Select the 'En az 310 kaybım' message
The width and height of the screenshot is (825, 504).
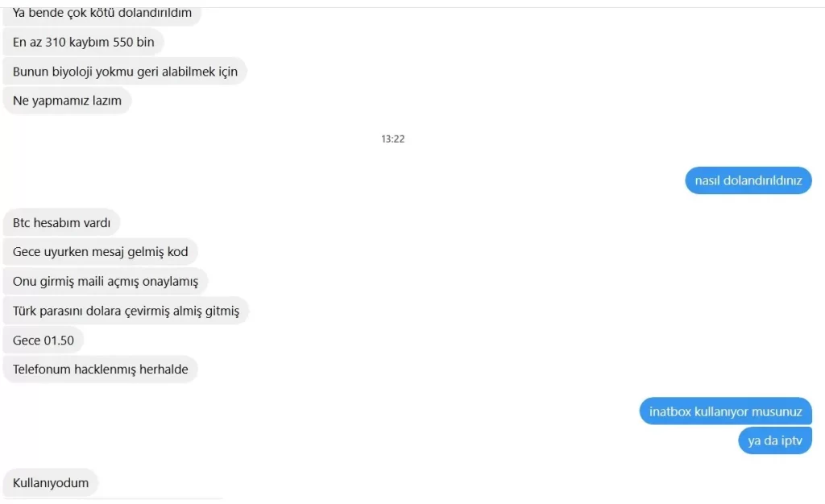coord(83,42)
